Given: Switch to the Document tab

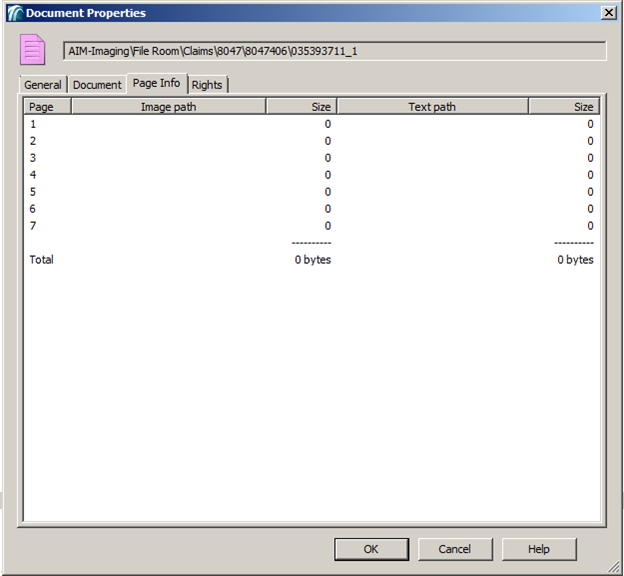Looking at the screenshot, I should pos(97,85).
